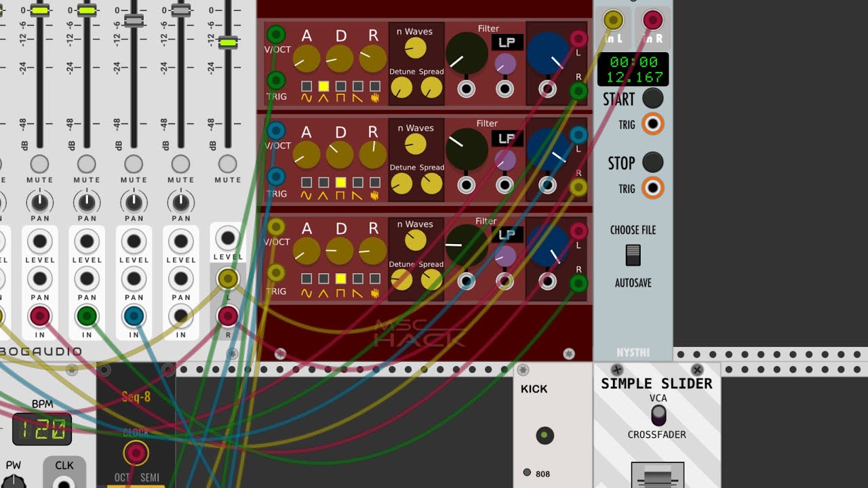Screen dimensions: 868x488
Task: Click the yellow TRIG input jack
Action: pos(276,273)
